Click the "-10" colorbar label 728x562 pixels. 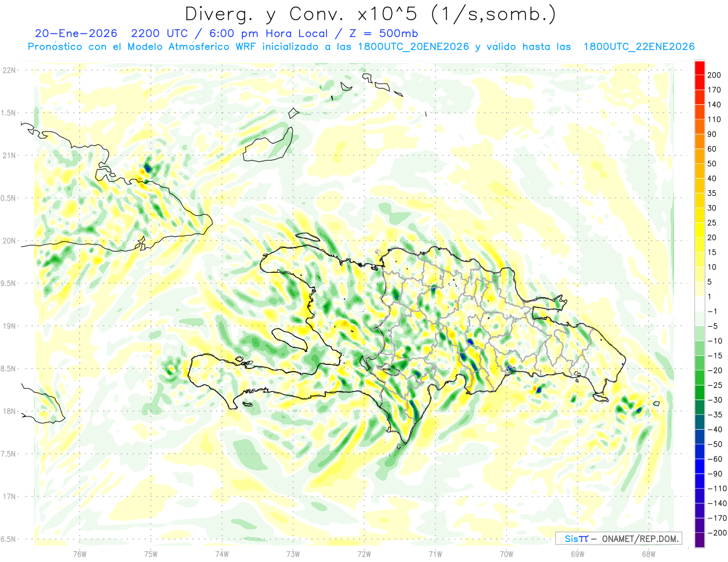coord(714,341)
